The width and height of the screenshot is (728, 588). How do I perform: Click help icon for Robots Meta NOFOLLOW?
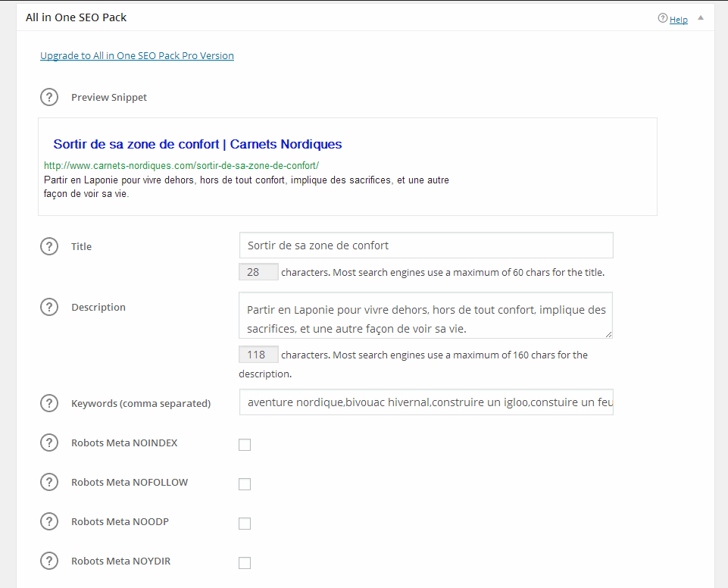[x=49, y=482]
